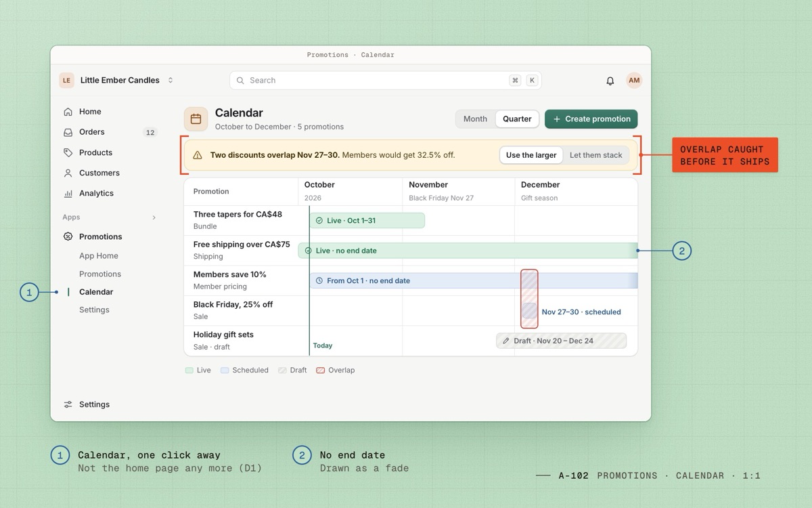This screenshot has height=508, width=812.
Task: Expand the Apps section chevron
Action: [x=154, y=217]
